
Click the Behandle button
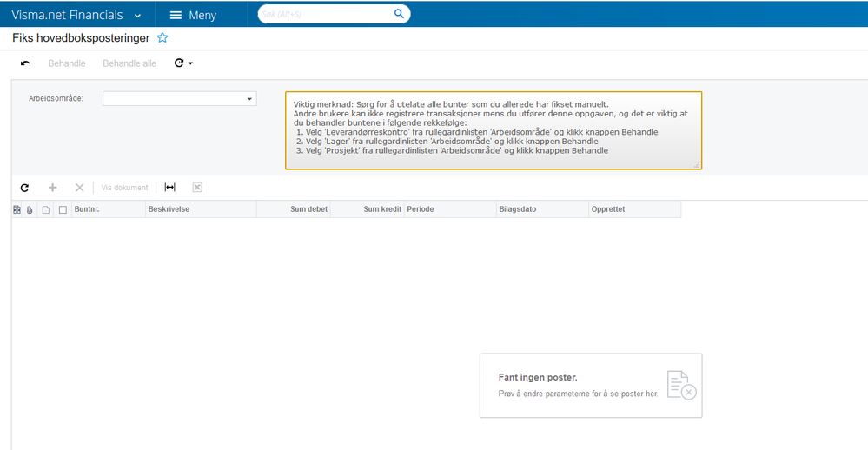(x=66, y=63)
